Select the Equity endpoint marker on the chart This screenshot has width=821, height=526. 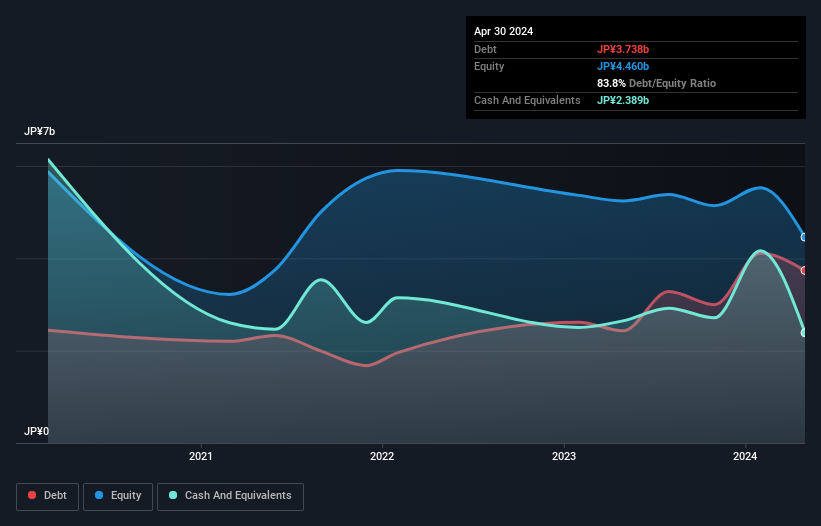[804, 237]
